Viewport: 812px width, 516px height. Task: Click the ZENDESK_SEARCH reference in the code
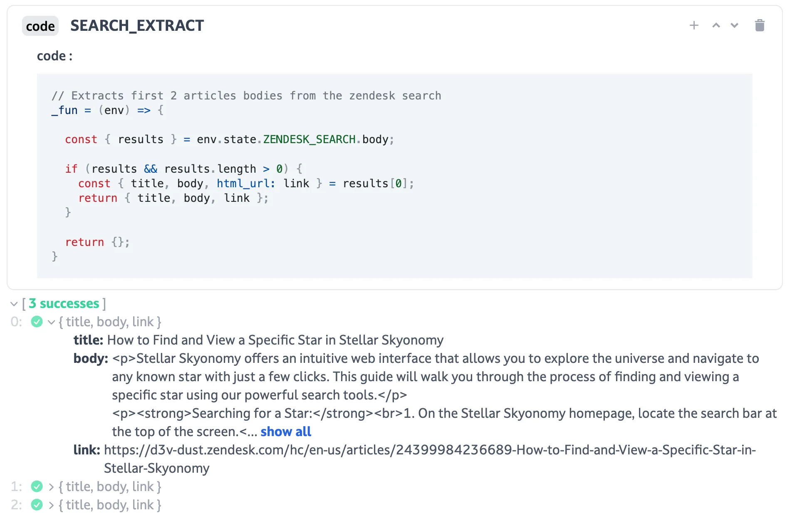coord(309,139)
